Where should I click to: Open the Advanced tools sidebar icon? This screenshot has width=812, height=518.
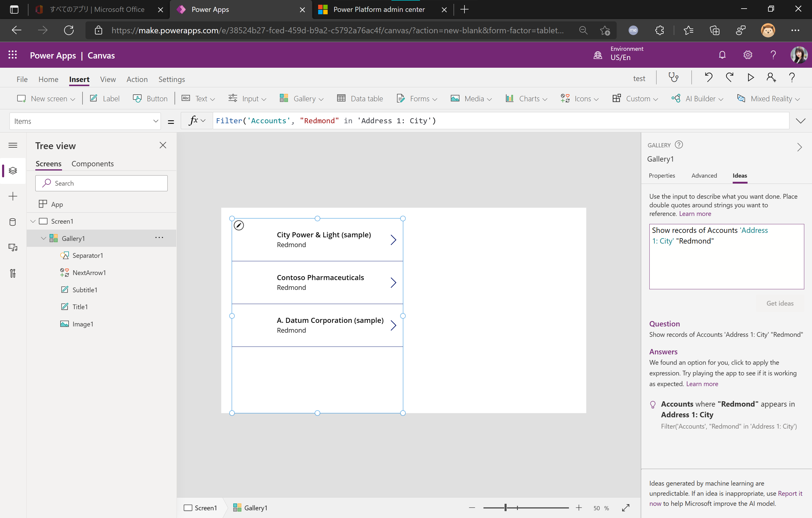click(x=13, y=273)
